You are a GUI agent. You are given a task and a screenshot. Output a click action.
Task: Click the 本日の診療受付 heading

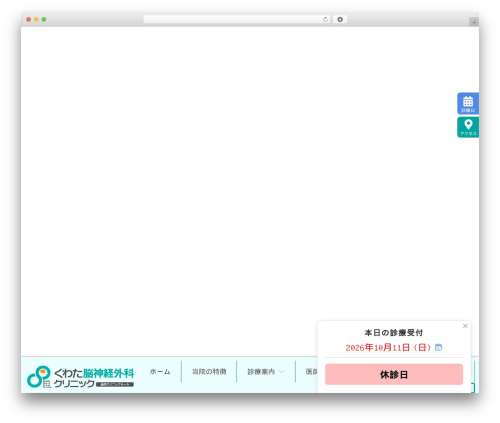394,333
